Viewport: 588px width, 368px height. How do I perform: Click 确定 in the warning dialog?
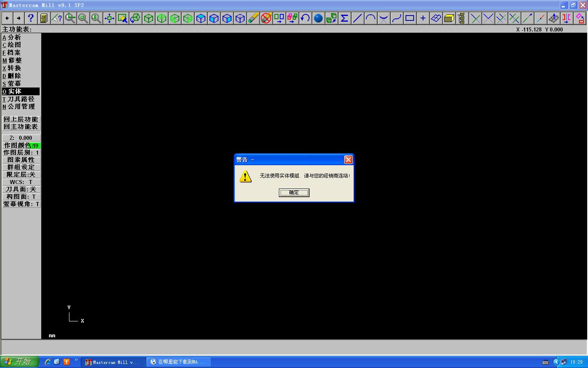[x=294, y=193]
